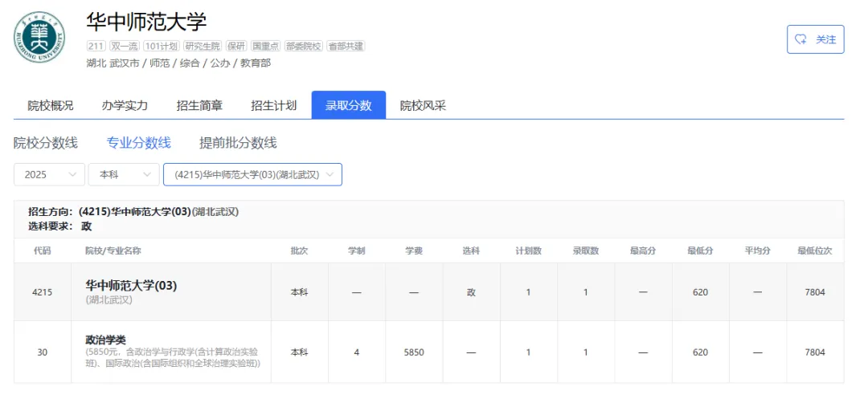The height and width of the screenshot is (399, 868).
Task: Click 华中师范大学(03) in the table row
Action: (131, 286)
